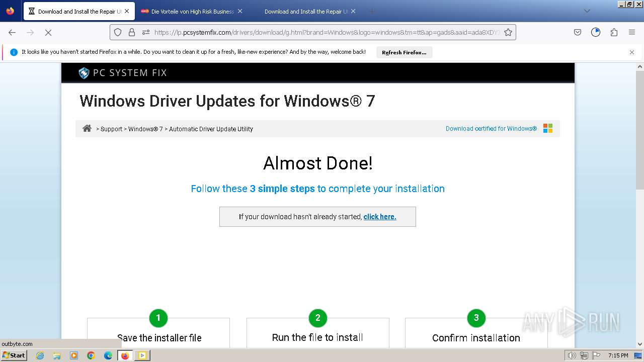Launch Google Chrome from the taskbar
The width and height of the screenshot is (644, 362).
pyautogui.click(x=91, y=355)
